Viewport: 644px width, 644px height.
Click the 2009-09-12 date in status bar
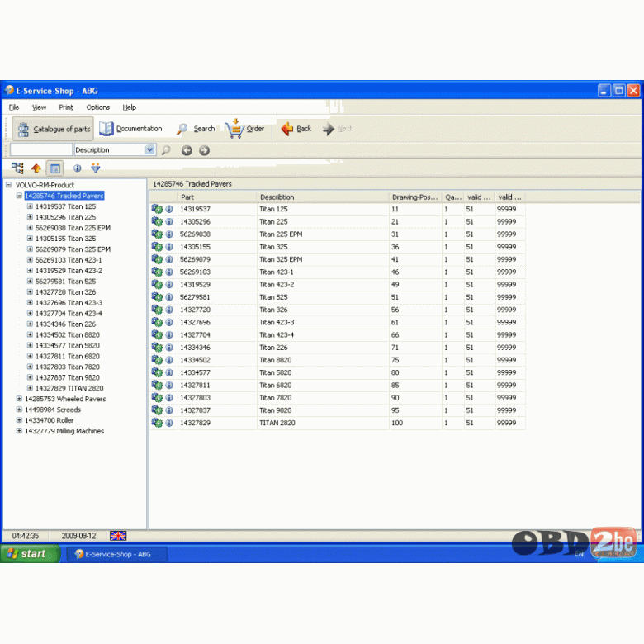click(79, 536)
